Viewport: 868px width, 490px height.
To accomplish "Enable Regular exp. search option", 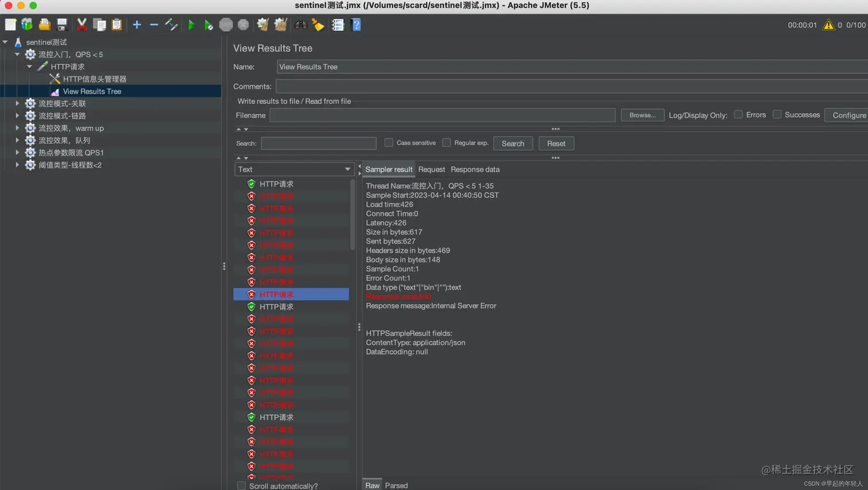I will 447,143.
